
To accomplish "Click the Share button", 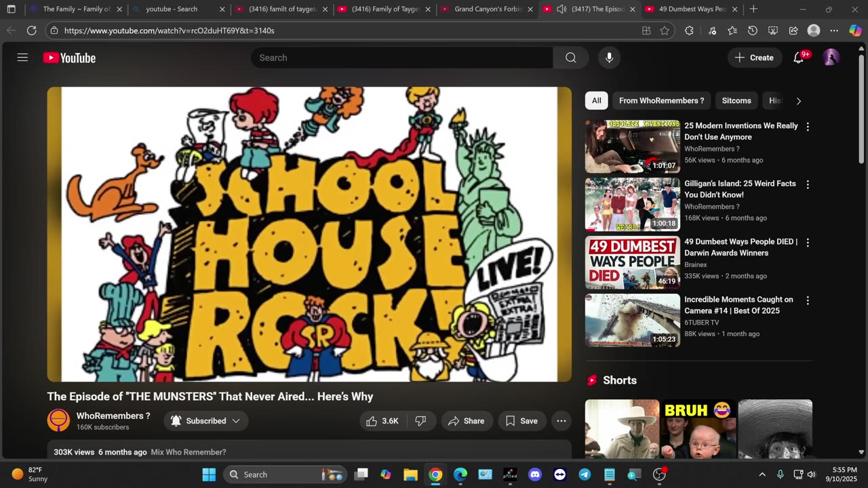I will (467, 421).
